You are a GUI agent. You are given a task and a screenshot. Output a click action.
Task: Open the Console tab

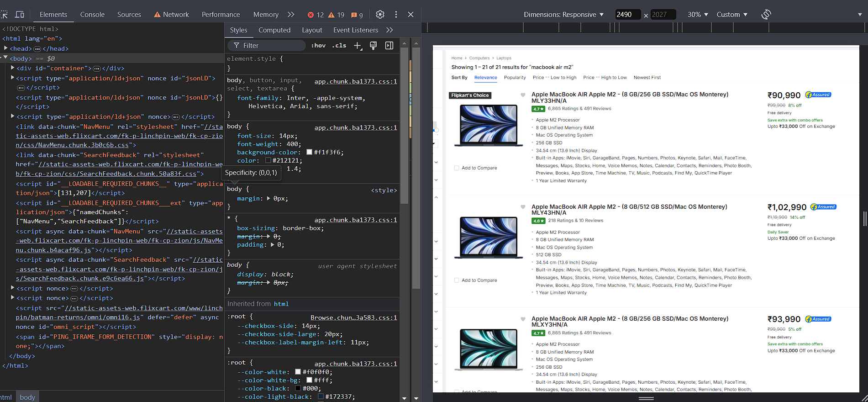pyautogui.click(x=92, y=15)
